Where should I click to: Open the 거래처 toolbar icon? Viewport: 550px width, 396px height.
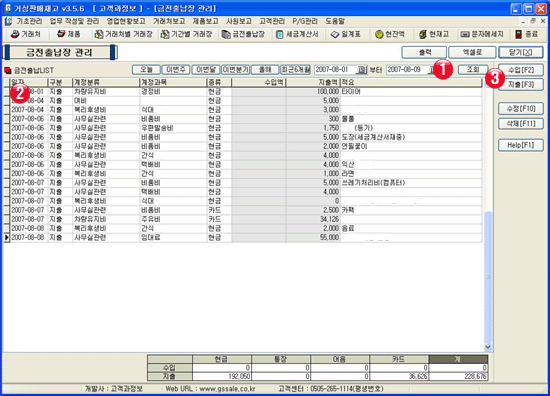[x=25, y=34]
